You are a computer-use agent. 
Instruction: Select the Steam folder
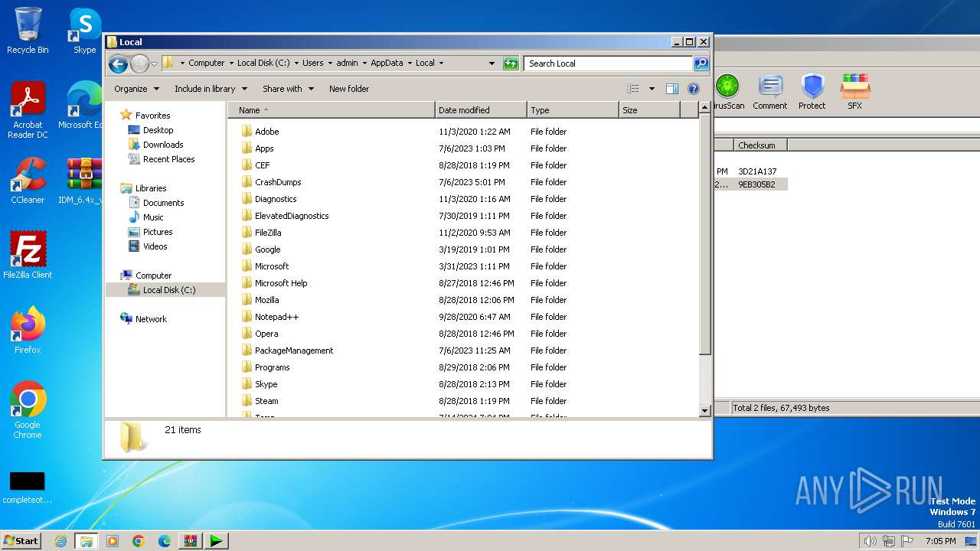pyautogui.click(x=266, y=401)
